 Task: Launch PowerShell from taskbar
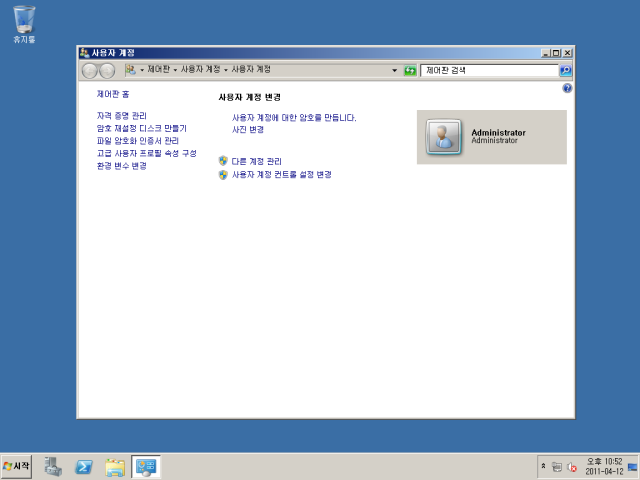pos(84,467)
